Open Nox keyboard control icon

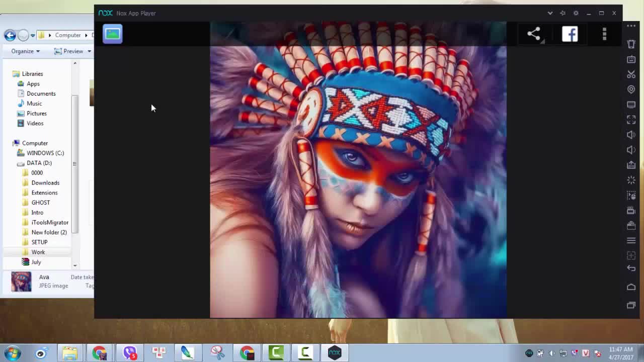tap(631, 59)
